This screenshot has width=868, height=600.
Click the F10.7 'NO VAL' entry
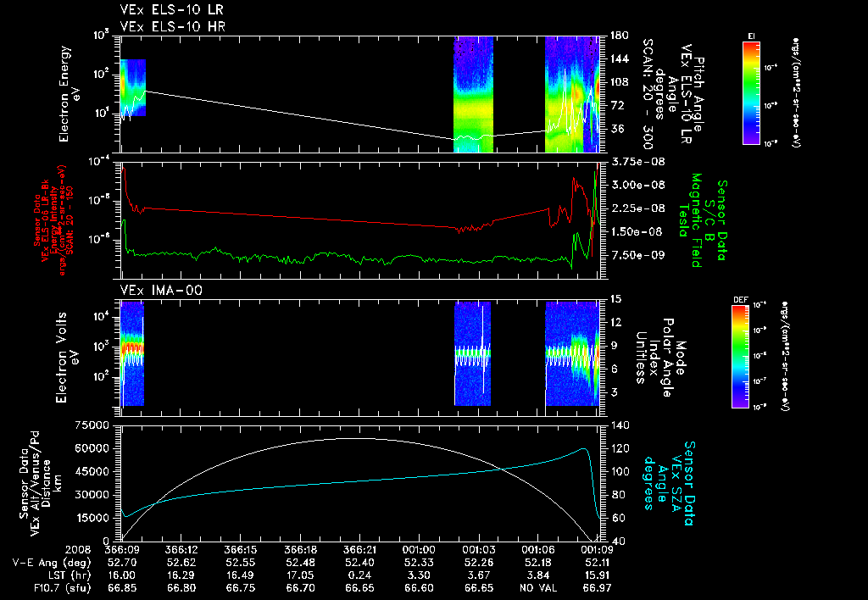click(x=538, y=588)
